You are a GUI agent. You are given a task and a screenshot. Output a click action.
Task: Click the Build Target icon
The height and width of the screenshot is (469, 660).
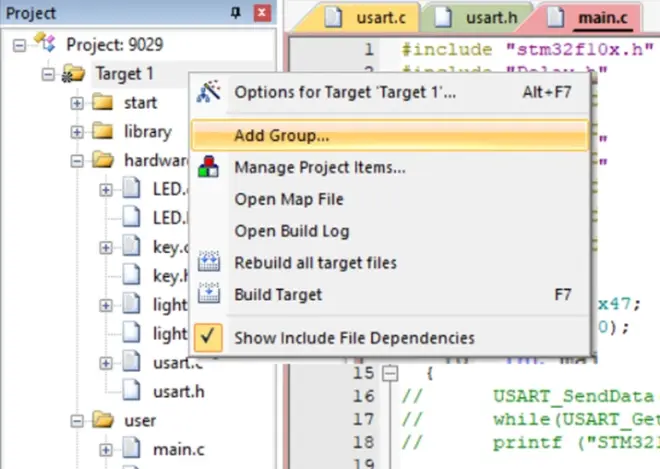pyautogui.click(x=208, y=295)
